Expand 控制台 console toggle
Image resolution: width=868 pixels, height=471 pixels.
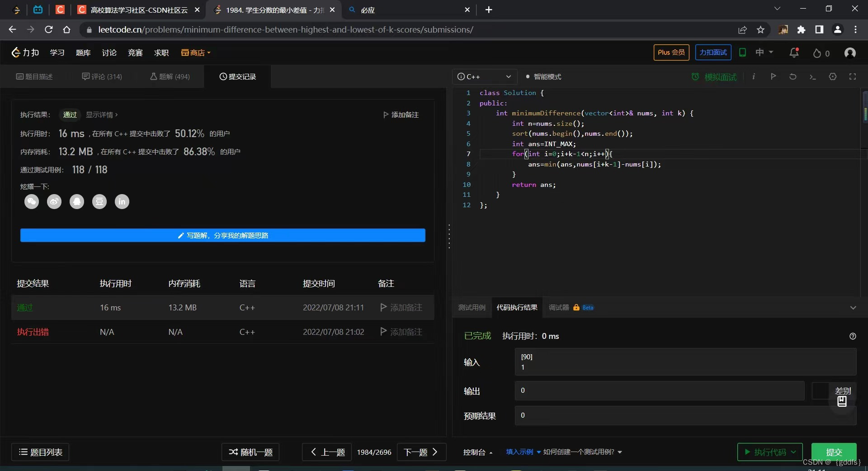pyautogui.click(x=478, y=452)
